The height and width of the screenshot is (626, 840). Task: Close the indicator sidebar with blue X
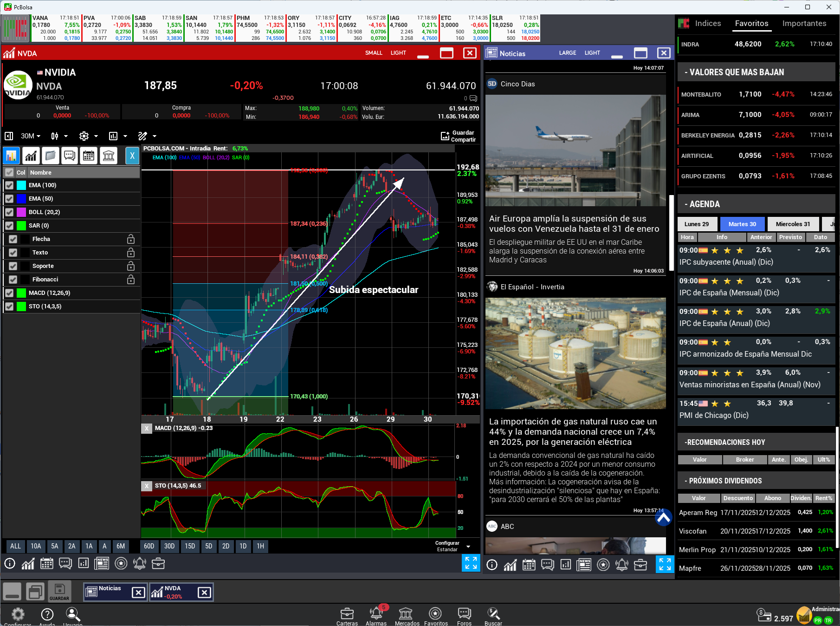(132, 156)
